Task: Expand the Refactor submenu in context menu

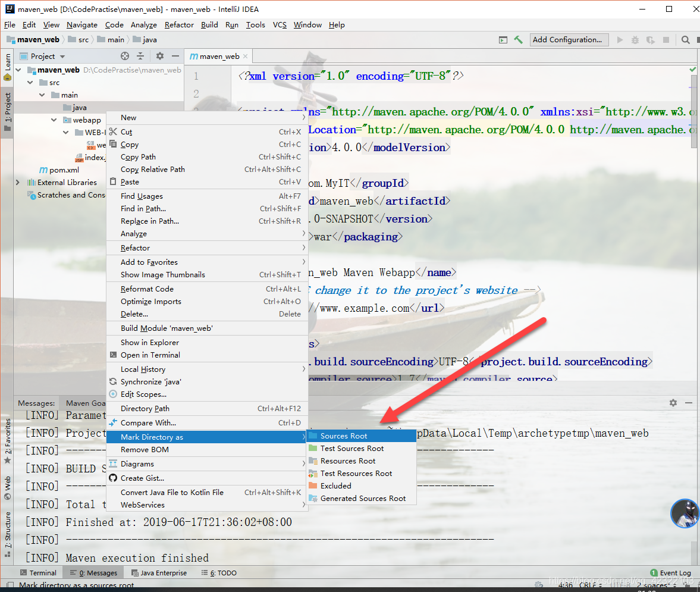Action: tap(207, 248)
